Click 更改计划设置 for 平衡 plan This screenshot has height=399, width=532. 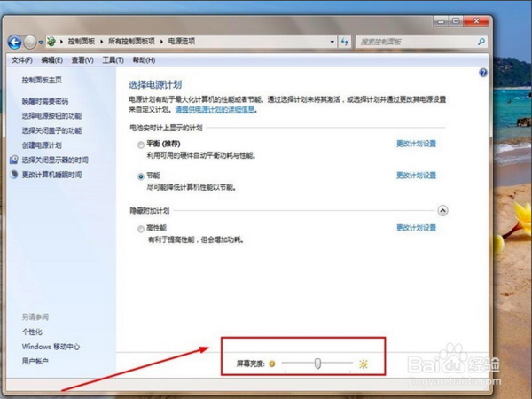click(417, 144)
